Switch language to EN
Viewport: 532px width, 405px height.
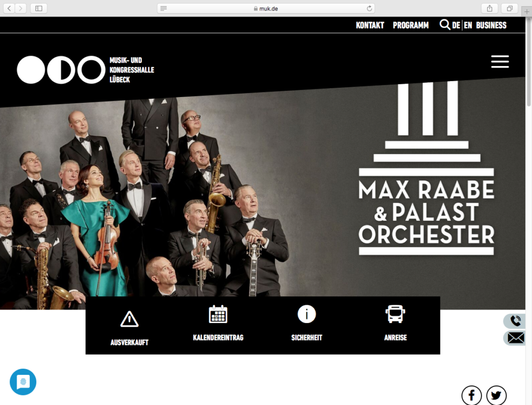coord(468,25)
